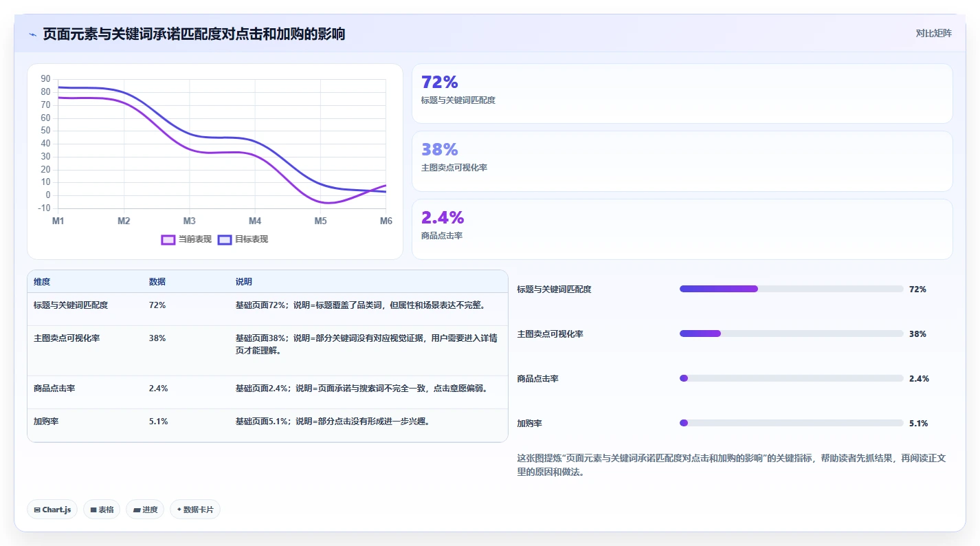Viewport: 980px width, 546px height.
Task: Click the 主图卖点可视化率 38% progress bar
Action: tap(791, 334)
